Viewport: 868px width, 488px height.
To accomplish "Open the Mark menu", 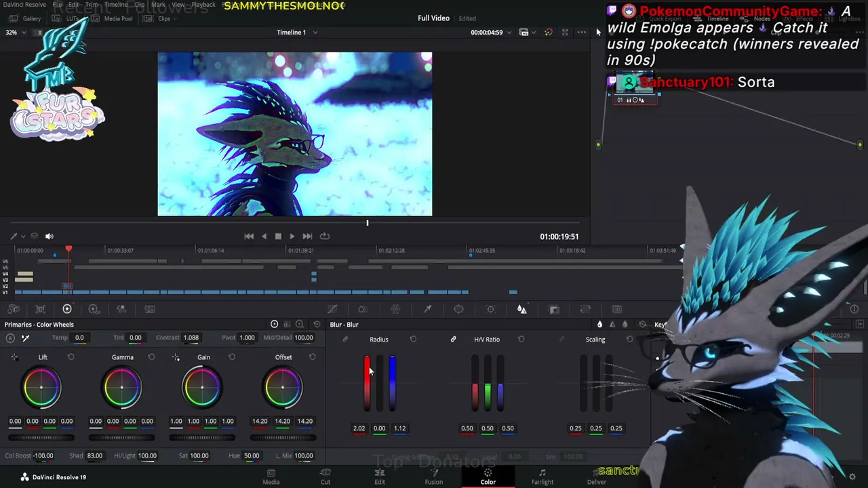I will pyautogui.click(x=158, y=5).
